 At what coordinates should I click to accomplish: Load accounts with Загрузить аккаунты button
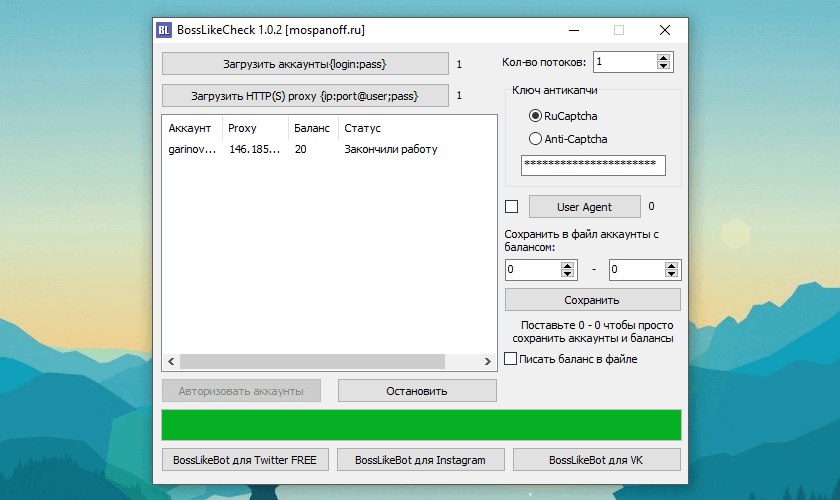click(305, 64)
